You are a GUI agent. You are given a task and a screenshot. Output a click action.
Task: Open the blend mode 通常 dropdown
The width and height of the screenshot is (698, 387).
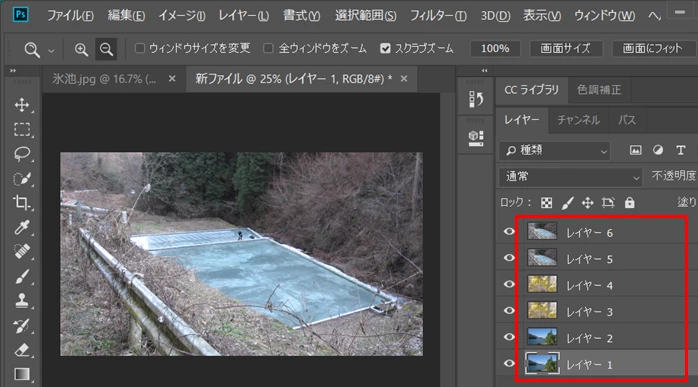571,177
